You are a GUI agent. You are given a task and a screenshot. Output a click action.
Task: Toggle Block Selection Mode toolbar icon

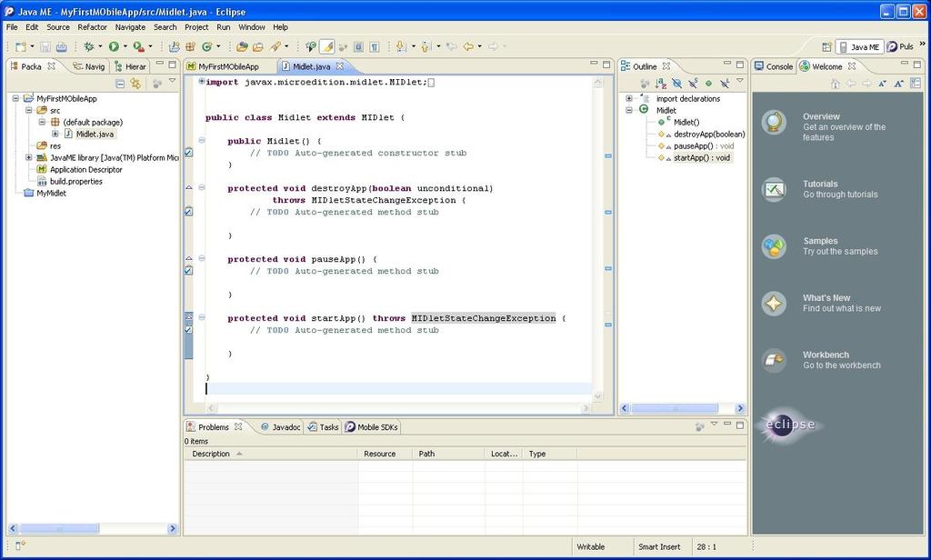358,46
